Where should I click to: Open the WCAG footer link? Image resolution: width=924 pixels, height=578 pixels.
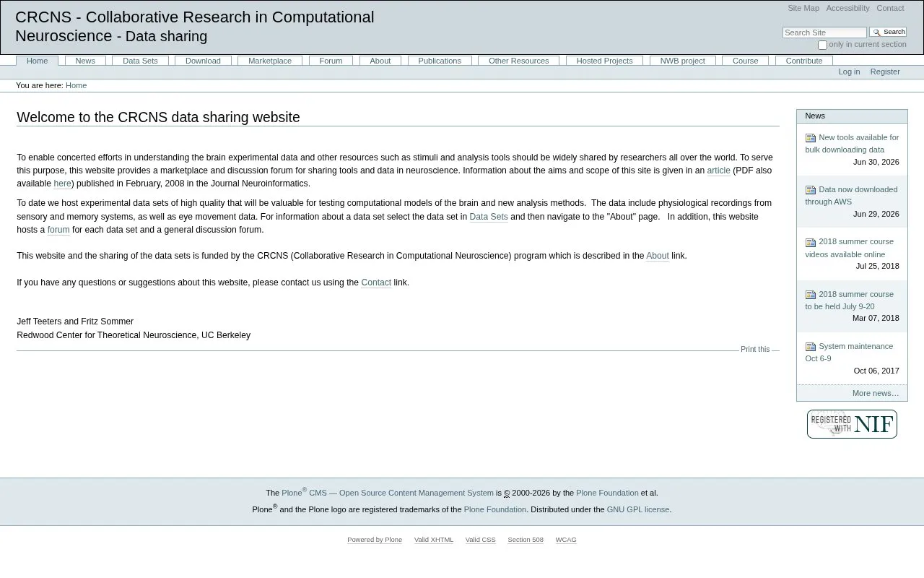click(x=566, y=540)
